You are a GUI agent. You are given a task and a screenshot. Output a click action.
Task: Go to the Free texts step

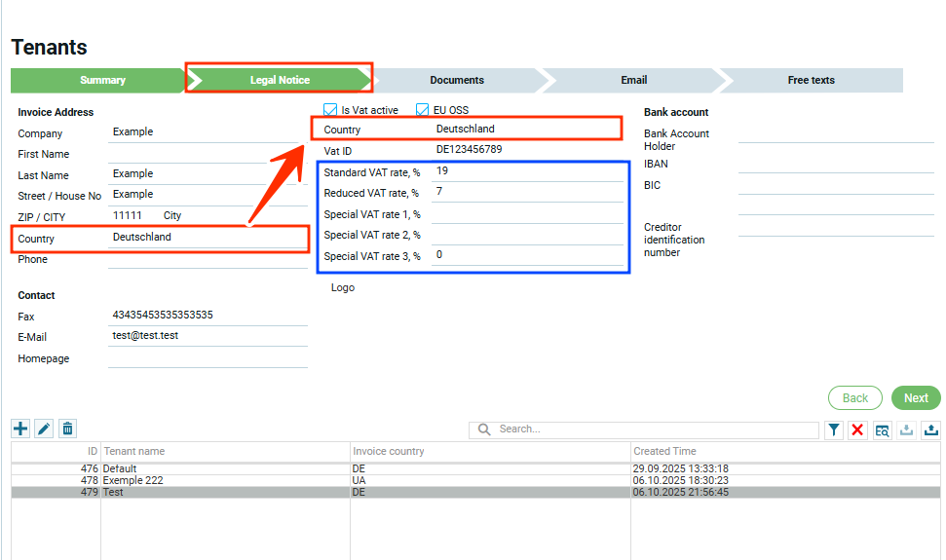click(x=811, y=80)
